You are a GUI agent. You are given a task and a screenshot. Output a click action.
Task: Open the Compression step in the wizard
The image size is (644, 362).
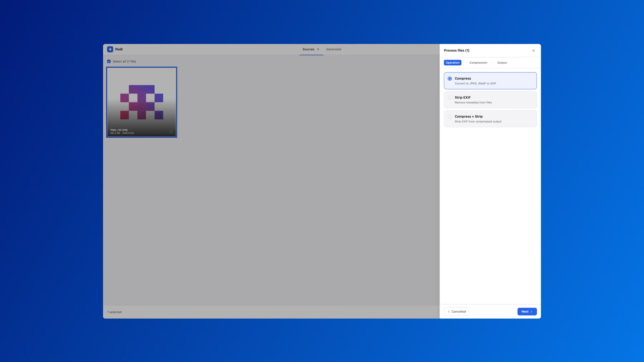478,62
